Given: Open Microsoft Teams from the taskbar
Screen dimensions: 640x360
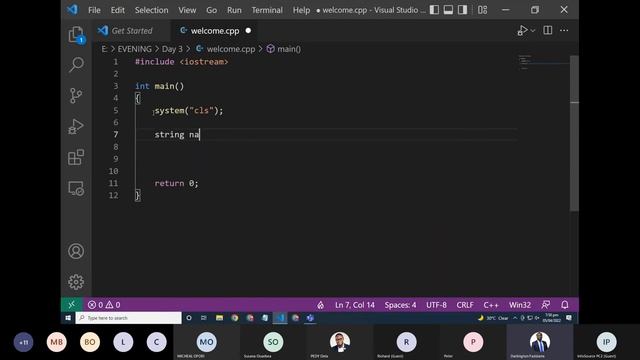Looking at the screenshot, I should point(310,318).
